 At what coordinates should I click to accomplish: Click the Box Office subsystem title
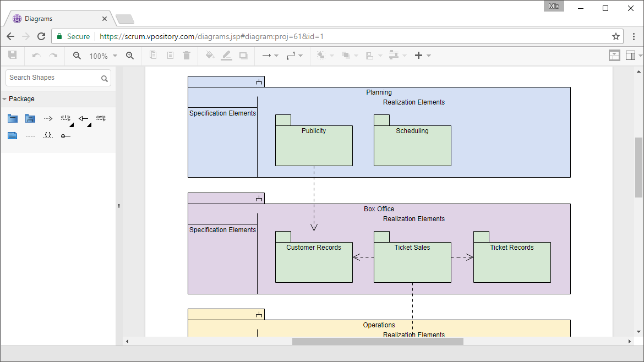click(x=379, y=209)
